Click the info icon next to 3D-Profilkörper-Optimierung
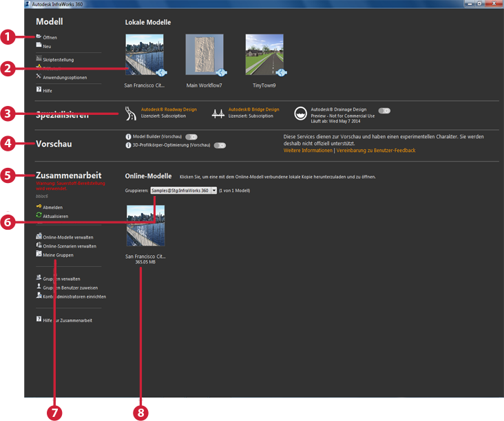The height and width of the screenshot is (421, 504). (128, 145)
